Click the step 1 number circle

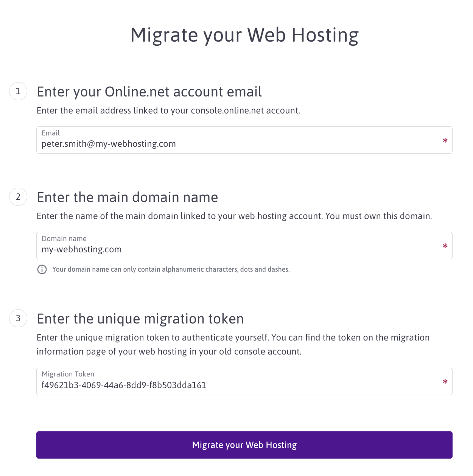pyautogui.click(x=18, y=91)
